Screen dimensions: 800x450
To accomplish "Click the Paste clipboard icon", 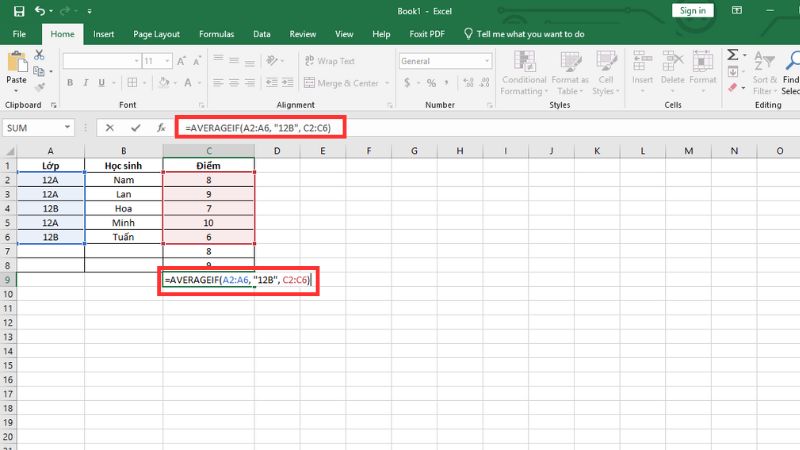I will 17,63.
